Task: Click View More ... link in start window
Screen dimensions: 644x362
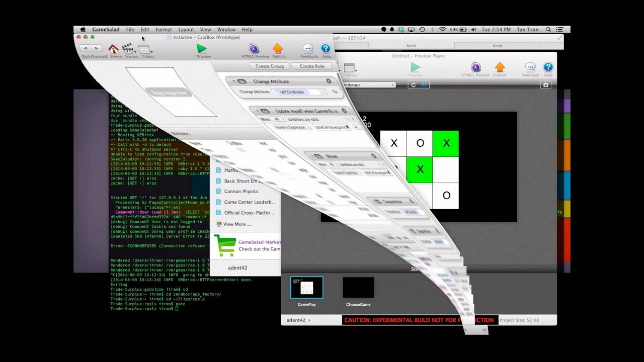Action: click(x=237, y=224)
